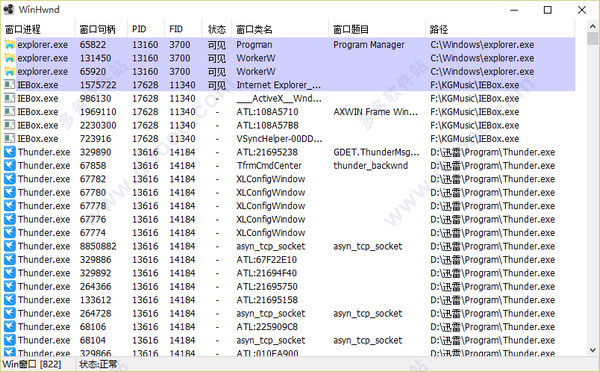Select IEBox.exe icon for handle 1575722
Screen dimensions: 600x372
tap(10, 85)
